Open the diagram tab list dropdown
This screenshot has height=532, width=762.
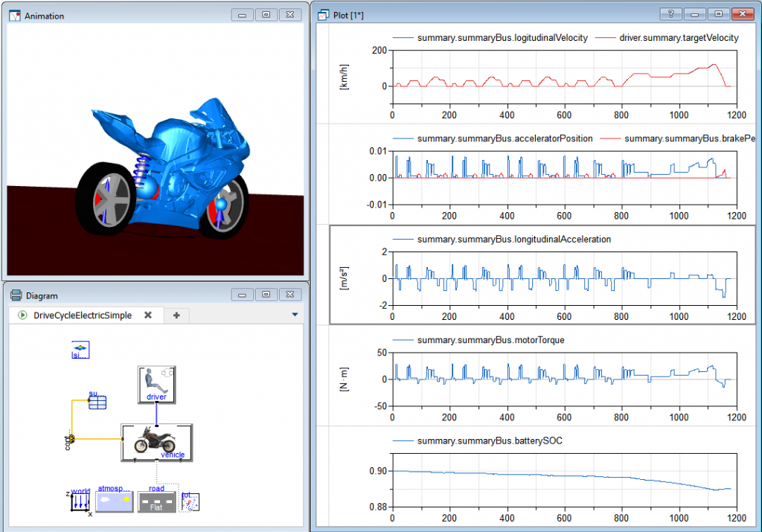tap(295, 315)
